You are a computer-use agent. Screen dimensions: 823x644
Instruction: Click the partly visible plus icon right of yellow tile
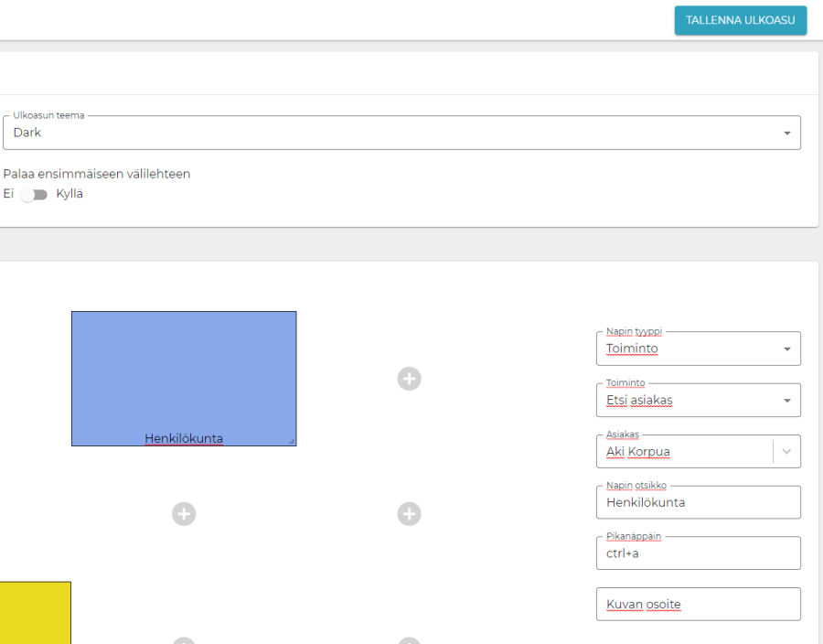pyautogui.click(x=184, y=640)
